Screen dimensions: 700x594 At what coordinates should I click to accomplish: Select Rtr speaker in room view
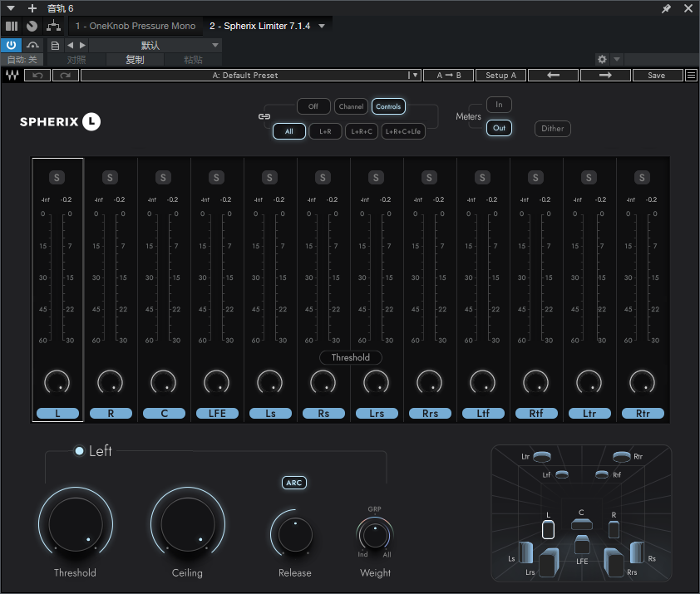click(x=621, y=457)
